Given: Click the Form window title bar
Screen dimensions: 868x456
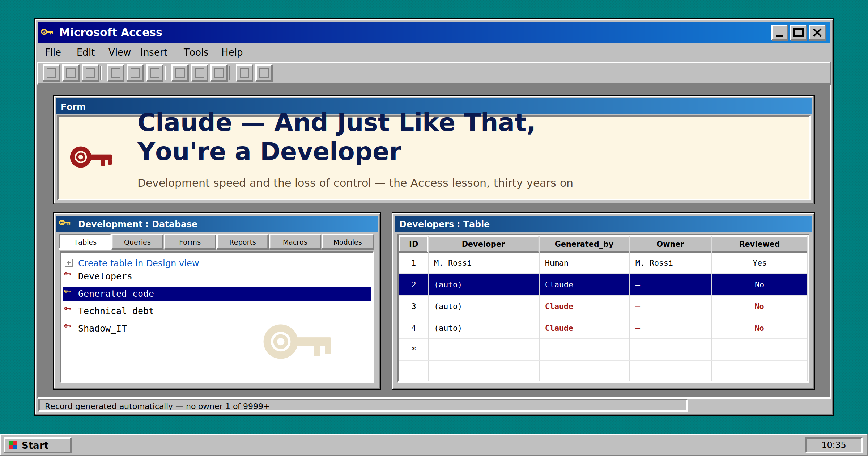Looking at the screenshot, I should (x=434, y=107).
